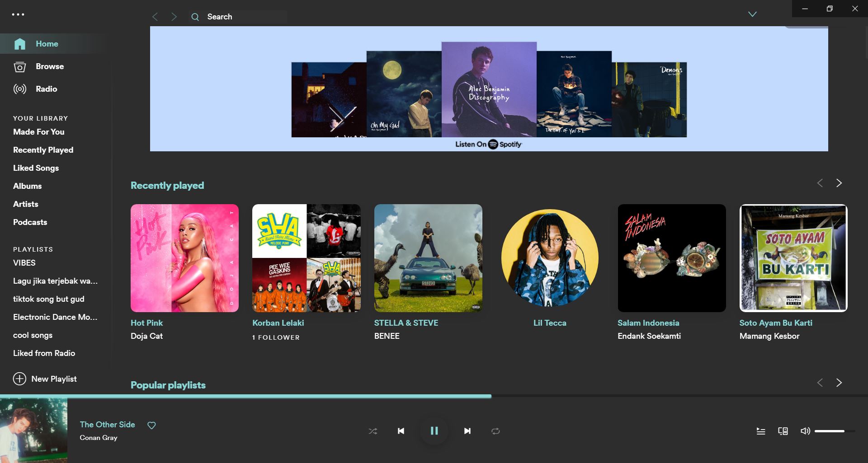Open the Lil Tecca artist image
The image size is (868, 463).
click(x=550, y=258)
